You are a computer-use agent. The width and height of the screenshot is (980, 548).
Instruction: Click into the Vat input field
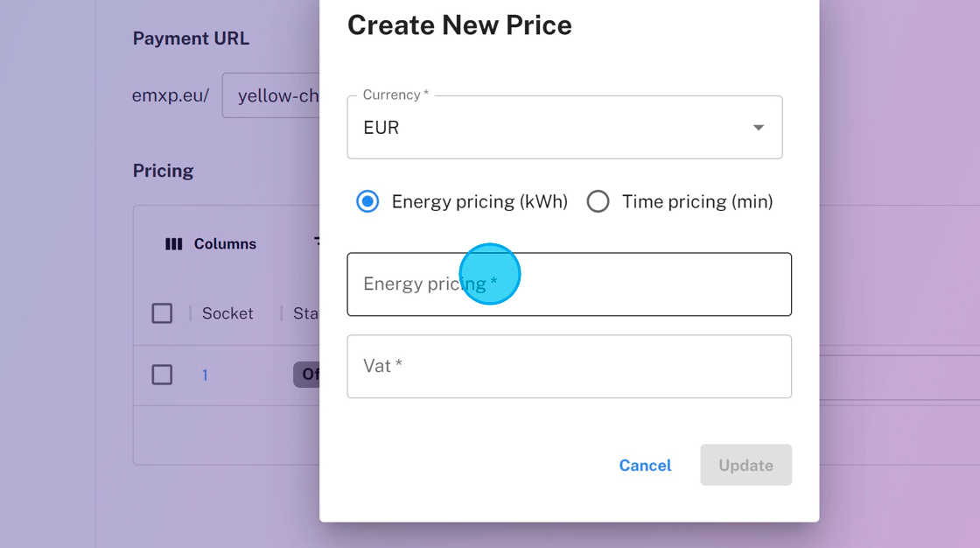point(569,367)
